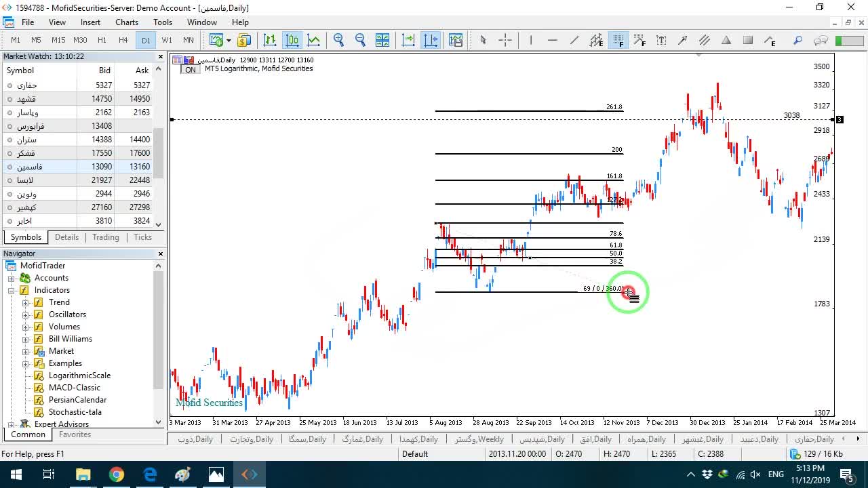Open the chat speech bubbles icon
The image size is (868, 488).
click(821, 40)
